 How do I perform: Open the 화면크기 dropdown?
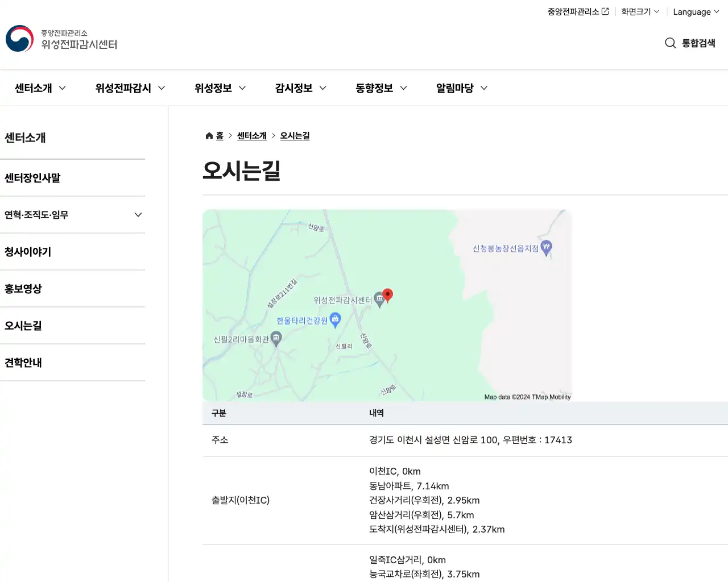point(640,11)
